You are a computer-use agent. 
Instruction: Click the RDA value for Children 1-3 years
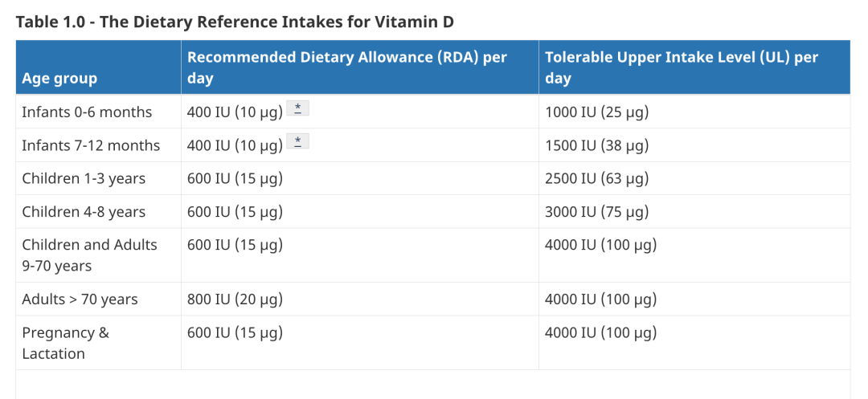(x=235, y=178)
